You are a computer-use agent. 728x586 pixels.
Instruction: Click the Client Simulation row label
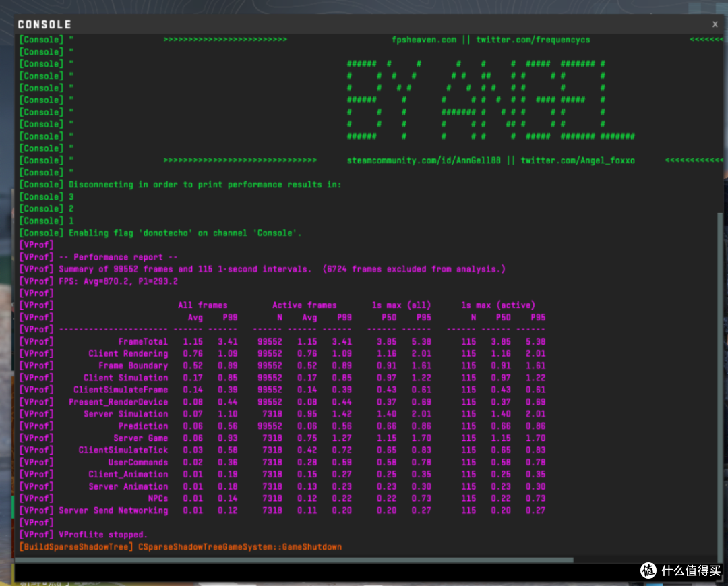point(126,378)
